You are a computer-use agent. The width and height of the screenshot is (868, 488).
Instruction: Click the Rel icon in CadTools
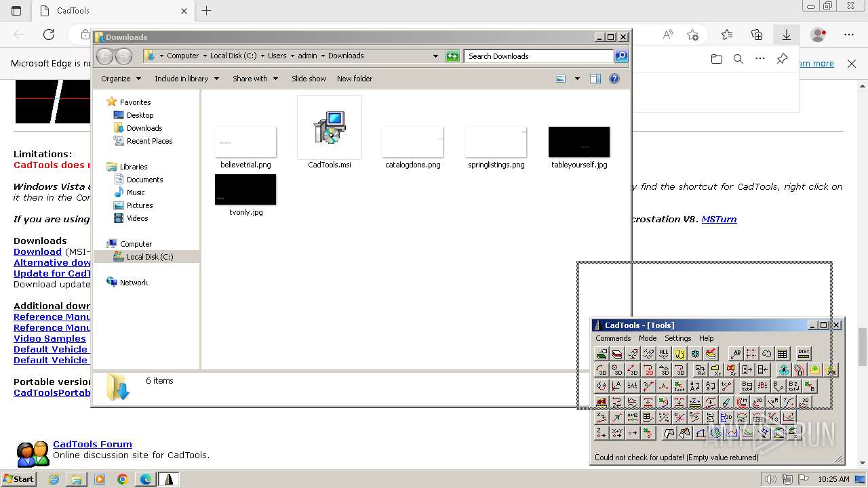pos(701,369)
